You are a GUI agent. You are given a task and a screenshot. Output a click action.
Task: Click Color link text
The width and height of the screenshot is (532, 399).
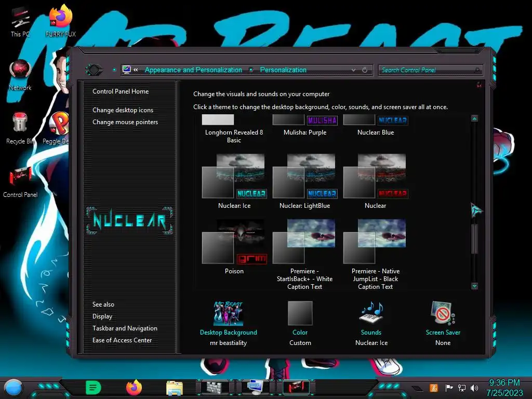[300, 332]
